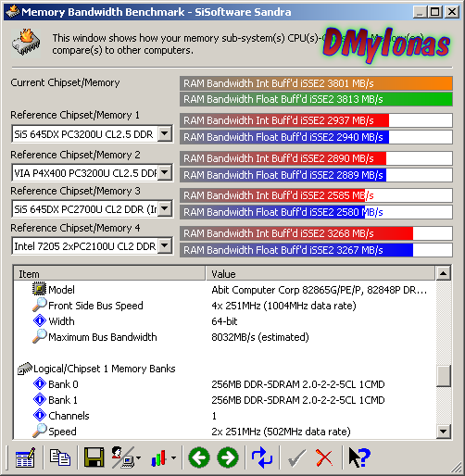Select the orange Int 3801 MB/s bar

tap(316, 83)
